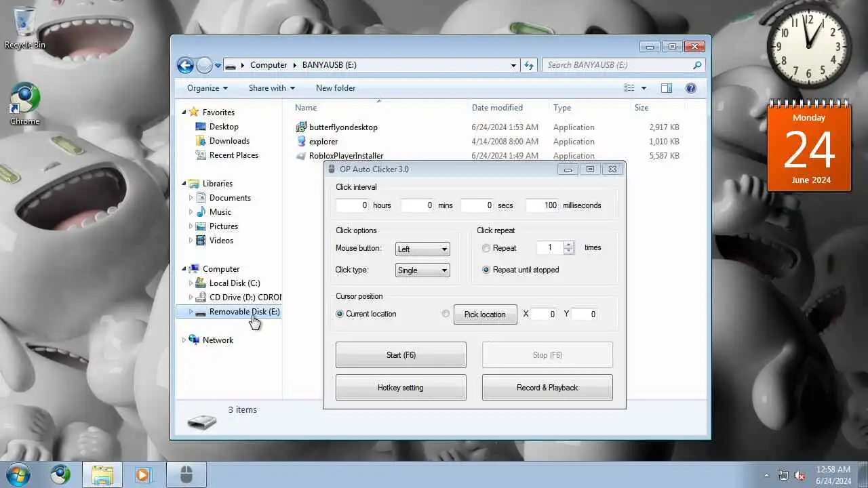Click New folder in the toolbar
This screenshot has width=868, height=488.
coord(336,88)
